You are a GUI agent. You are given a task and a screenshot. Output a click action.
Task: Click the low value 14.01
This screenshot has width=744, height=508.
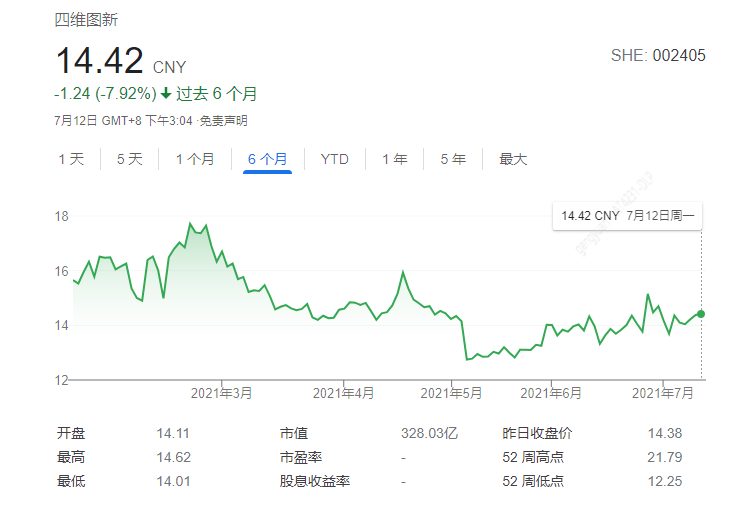(x=174, y=481)
